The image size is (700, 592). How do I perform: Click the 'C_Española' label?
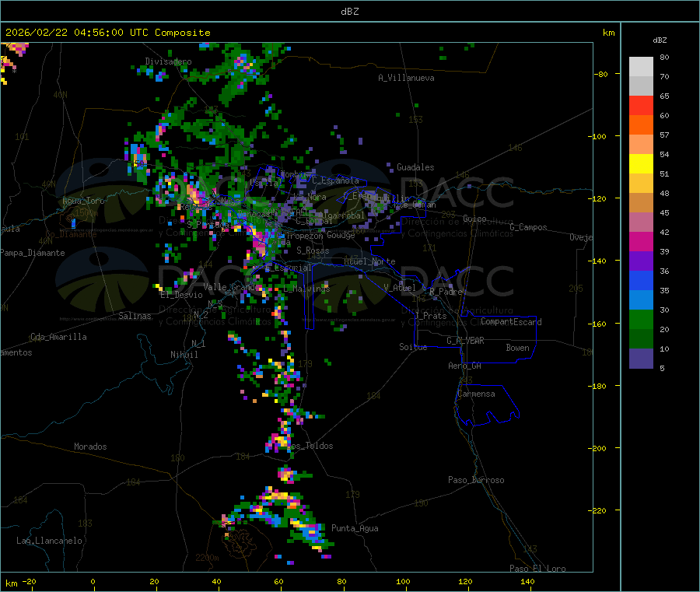(335, 180)
